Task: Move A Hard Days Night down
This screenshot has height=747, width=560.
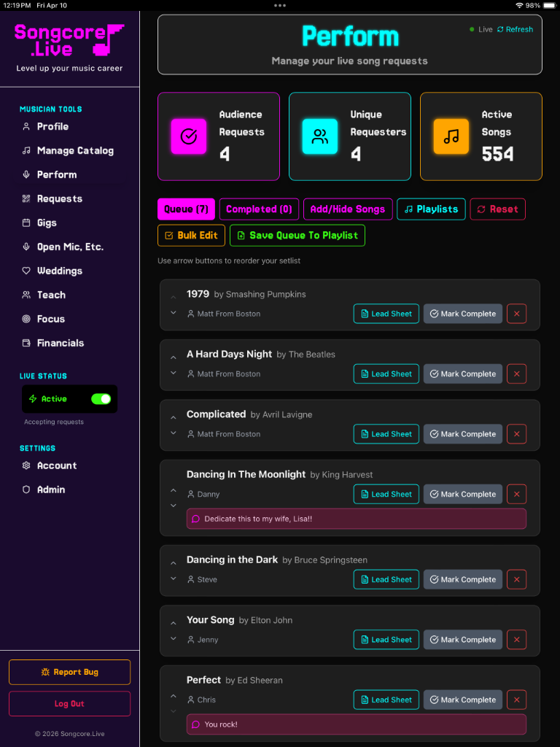Action: pos(174,373)
